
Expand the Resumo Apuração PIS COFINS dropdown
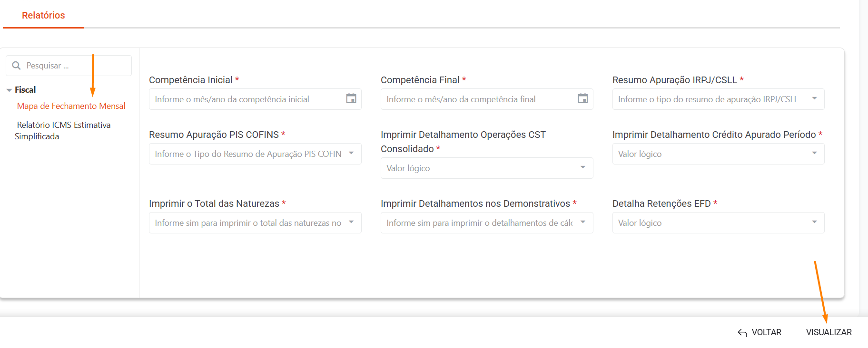pos(351,154)
